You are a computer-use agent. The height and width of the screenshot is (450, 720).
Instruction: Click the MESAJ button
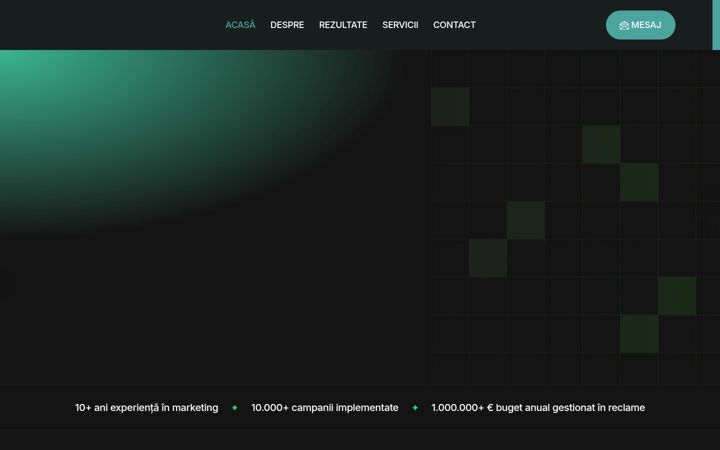pos(641,25)
